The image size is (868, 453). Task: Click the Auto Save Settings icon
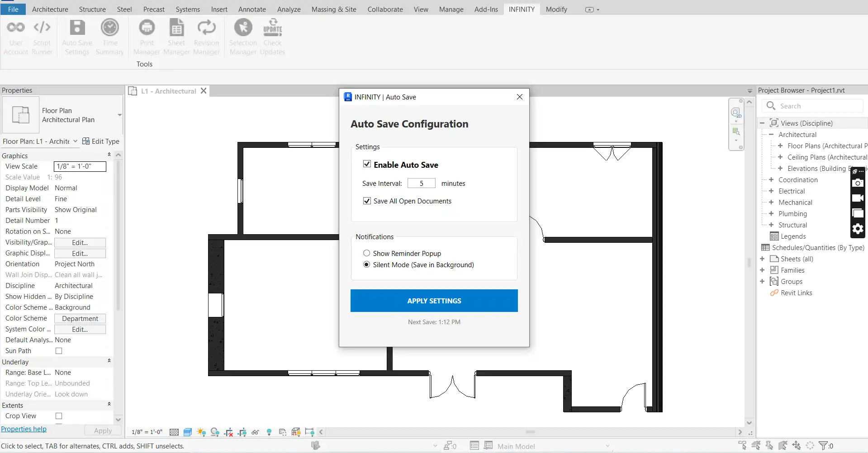(x=77, y=37)
